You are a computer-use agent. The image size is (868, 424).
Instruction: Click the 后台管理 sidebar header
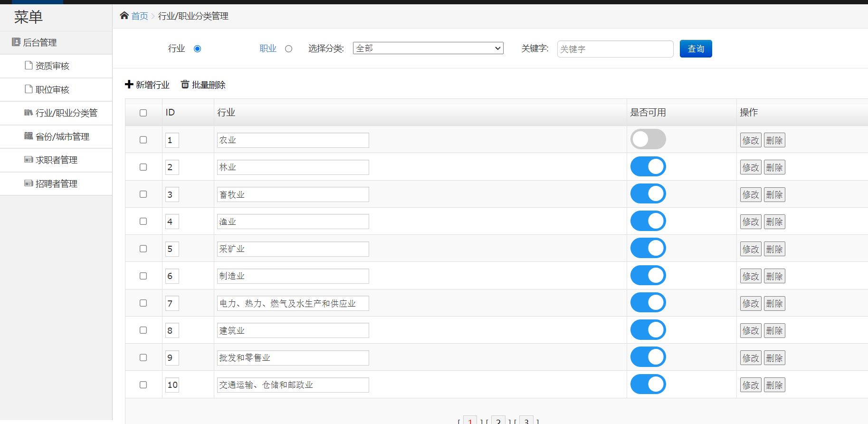pos(56,42)
